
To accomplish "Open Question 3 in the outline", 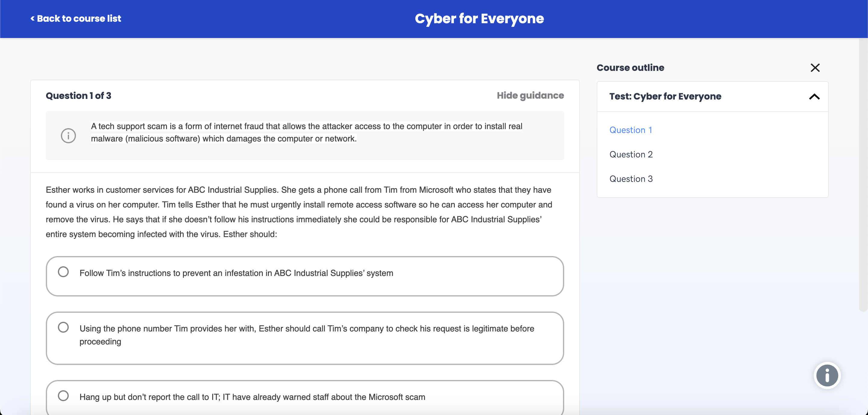I will click(x=631, y=179).
